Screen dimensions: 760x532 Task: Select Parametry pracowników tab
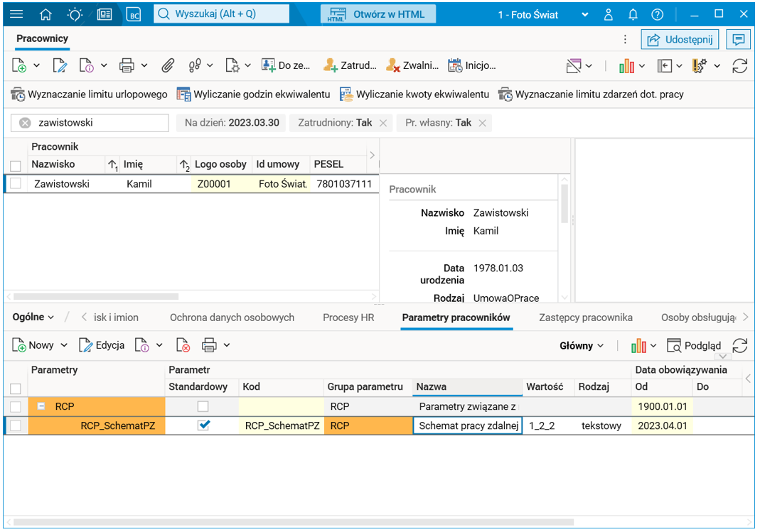click(456, 317)
